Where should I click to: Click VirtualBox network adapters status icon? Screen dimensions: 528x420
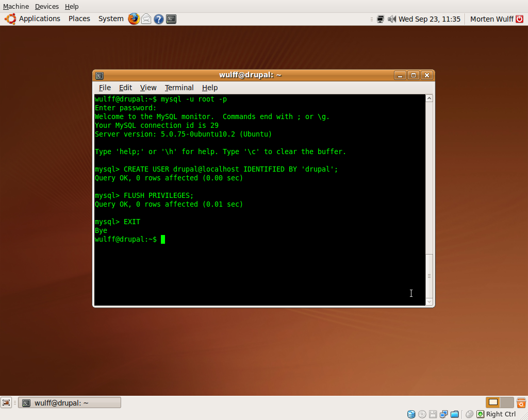[444, 414]
